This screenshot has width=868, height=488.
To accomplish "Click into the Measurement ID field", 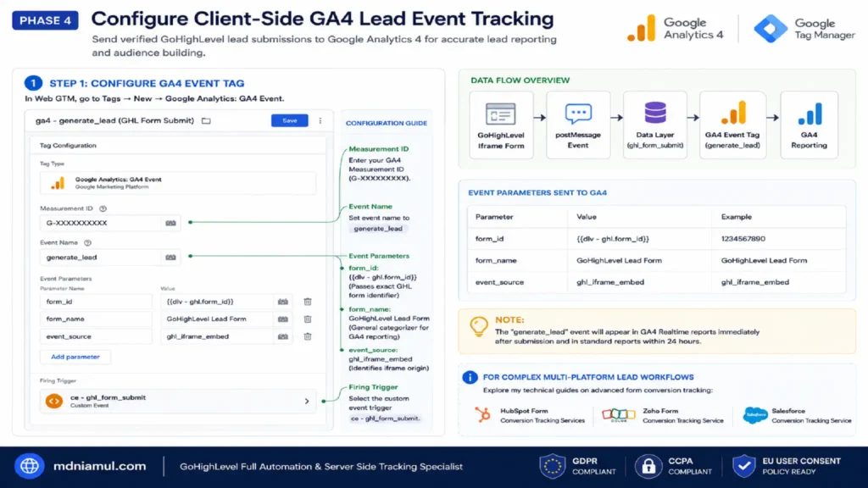I will 100,223.
